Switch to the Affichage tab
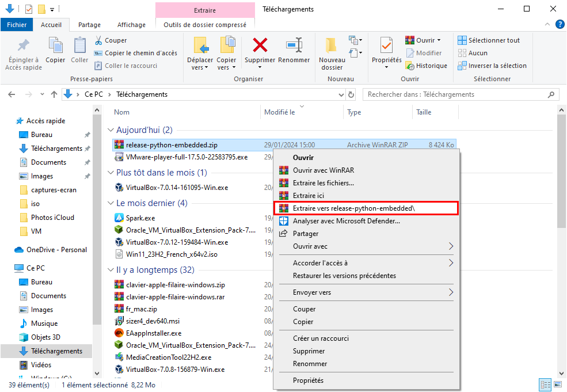 click(x=131, y=25)
